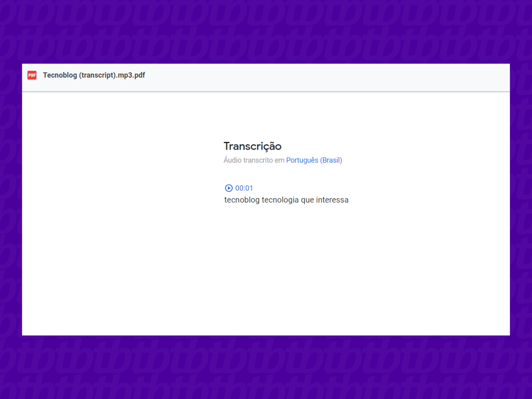This screenshot has height=399, width=532.
Task: Click the play circle icon beside 00:01
Action: point(229,188)
